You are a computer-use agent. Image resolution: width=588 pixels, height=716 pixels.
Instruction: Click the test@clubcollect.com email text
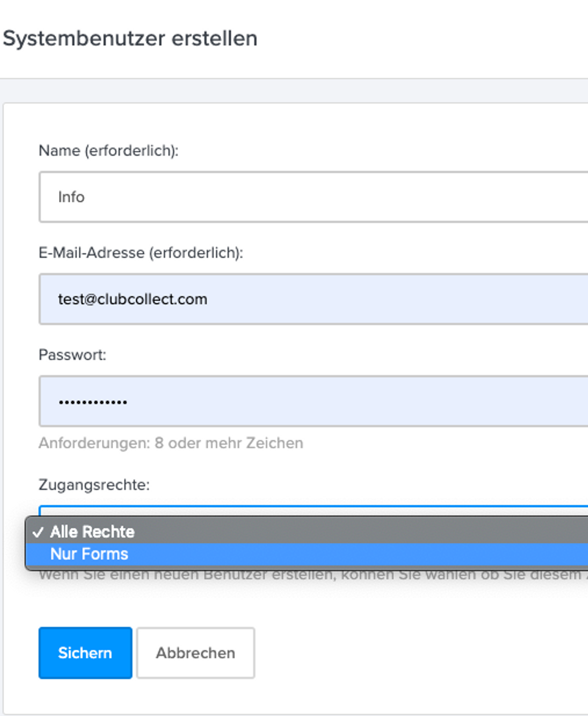click(x=132, y=299)
